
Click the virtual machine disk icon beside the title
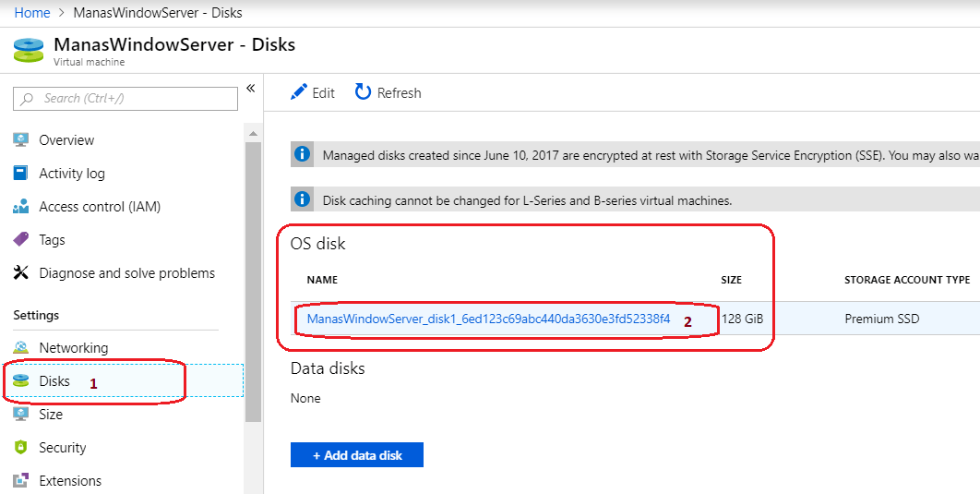pos(29,50)
